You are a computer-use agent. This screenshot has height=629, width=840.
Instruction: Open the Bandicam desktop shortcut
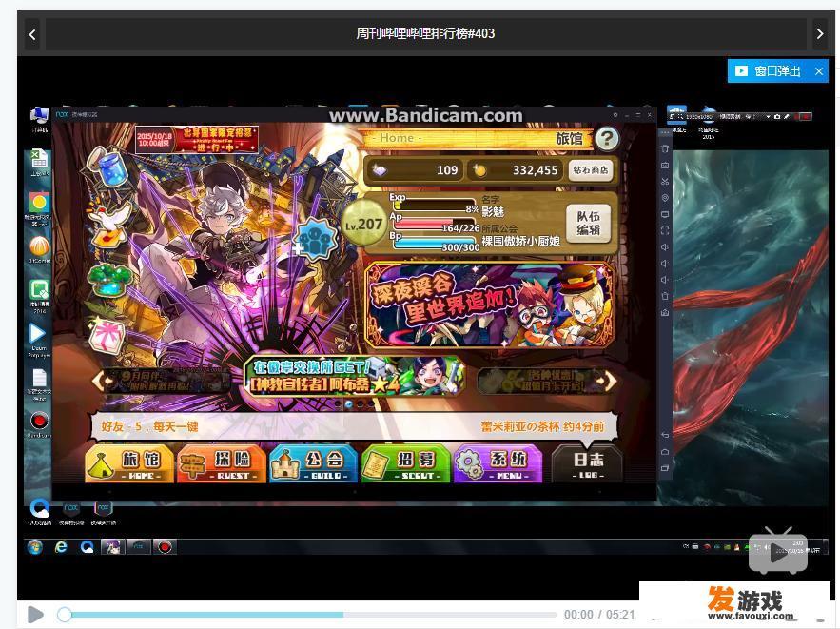click(39, 424)
